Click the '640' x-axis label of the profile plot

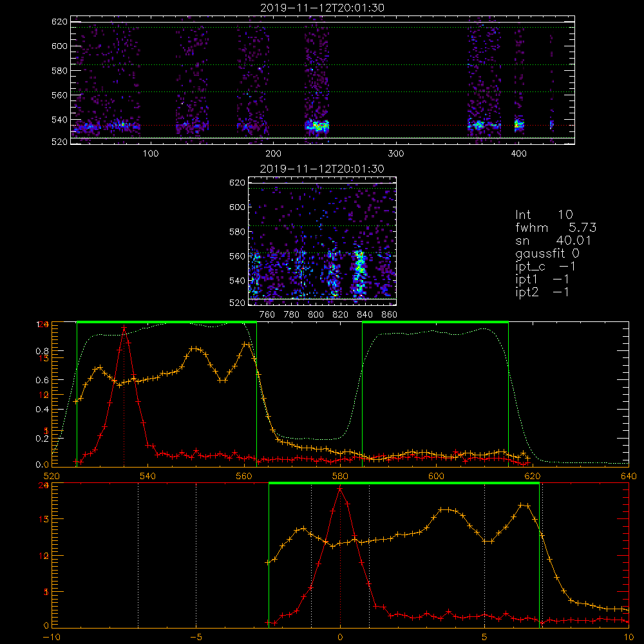tap(629, 476)
